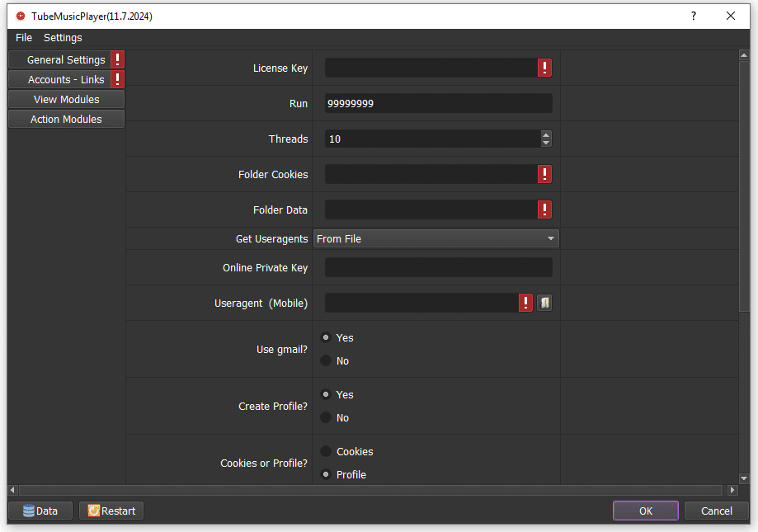
Task: Click the warning icon in Useragent (Mobile) field
Action: (525, 303)
